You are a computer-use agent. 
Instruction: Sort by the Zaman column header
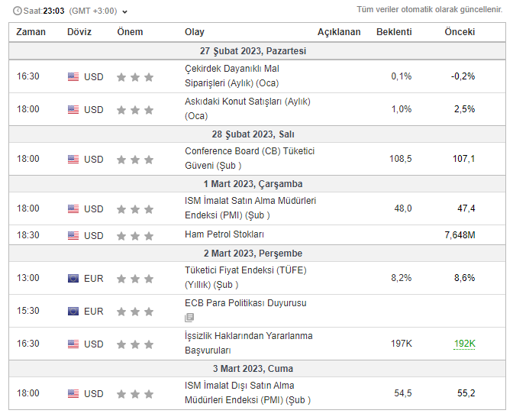(31, 32)
